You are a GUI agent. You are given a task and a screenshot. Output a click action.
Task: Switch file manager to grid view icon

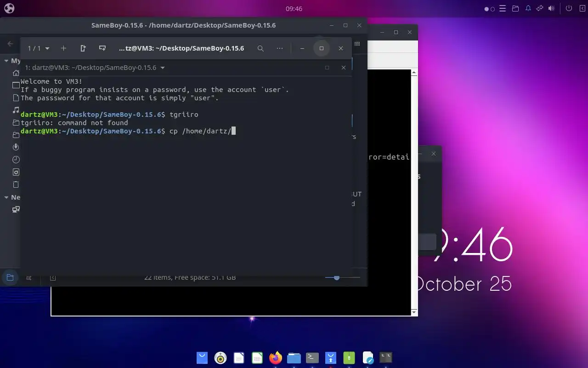[357, 44]
